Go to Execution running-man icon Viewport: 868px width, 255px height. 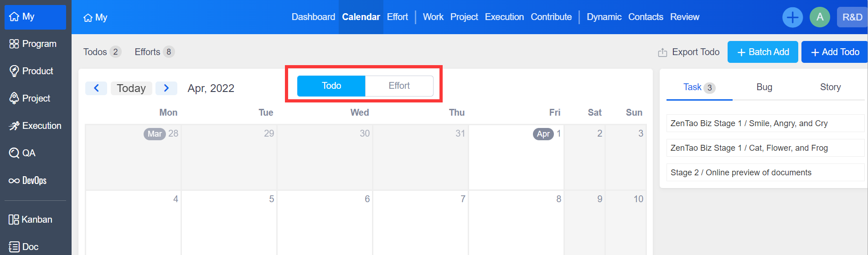14,126
